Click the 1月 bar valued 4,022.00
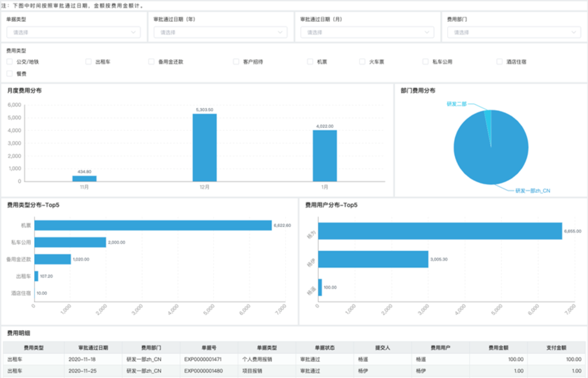The image size is (588, 378). pyautogui.click(x=325, y=155)
